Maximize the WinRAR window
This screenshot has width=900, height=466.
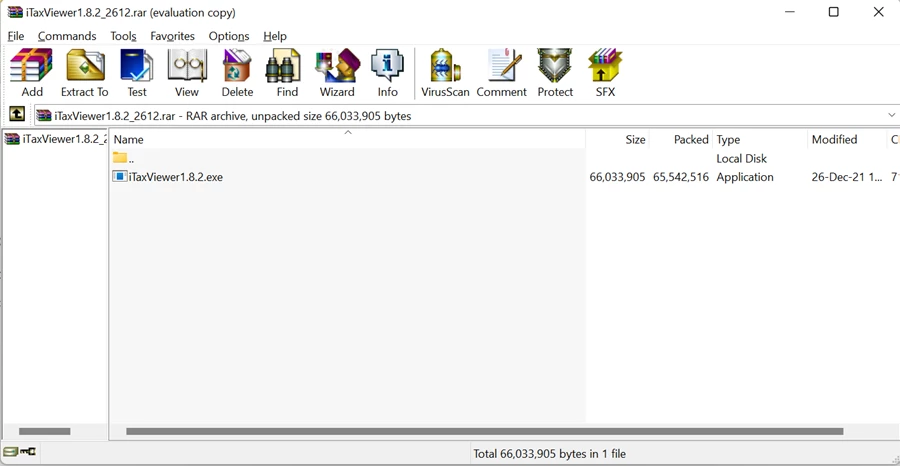pyautogui.click(x=833, y=12)
